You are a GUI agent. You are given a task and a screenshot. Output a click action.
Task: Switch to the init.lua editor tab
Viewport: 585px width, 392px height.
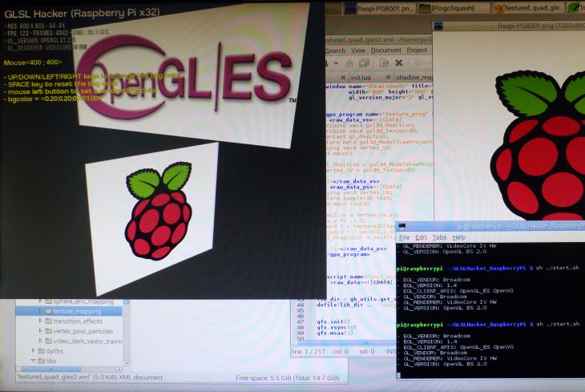coord(361,78)
